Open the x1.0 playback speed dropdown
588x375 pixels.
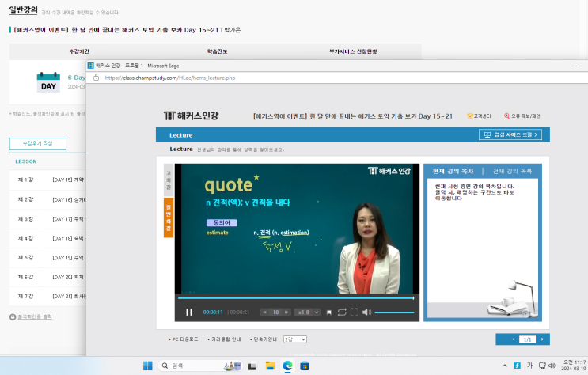click(308, 312)
